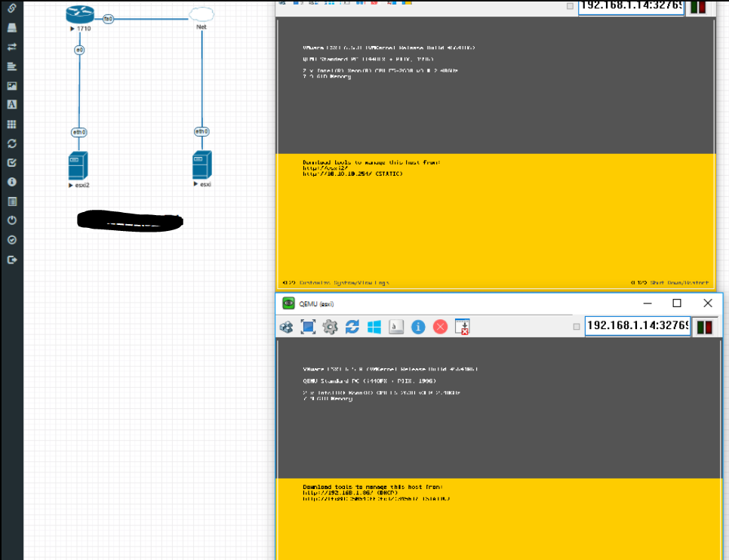The height and width of the screenshot is (560, 729).
Task: Refresh topology from the sidebar
Action: coord(12,143)
